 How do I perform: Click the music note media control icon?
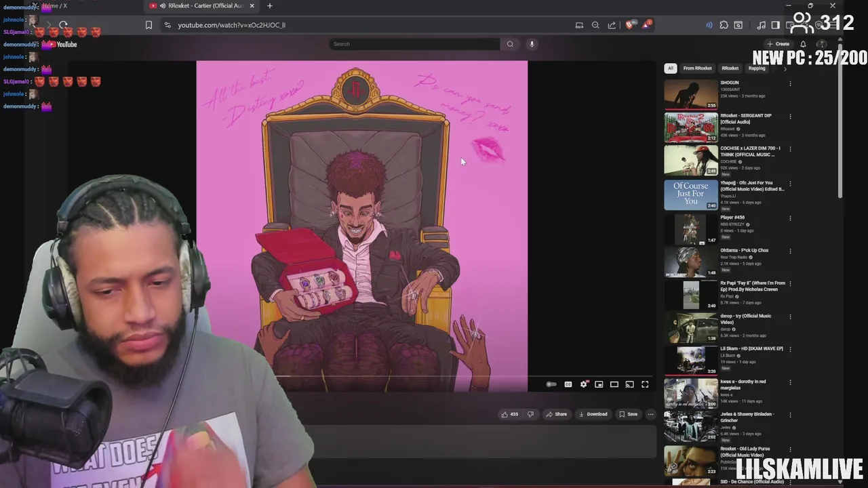point(762,25)
